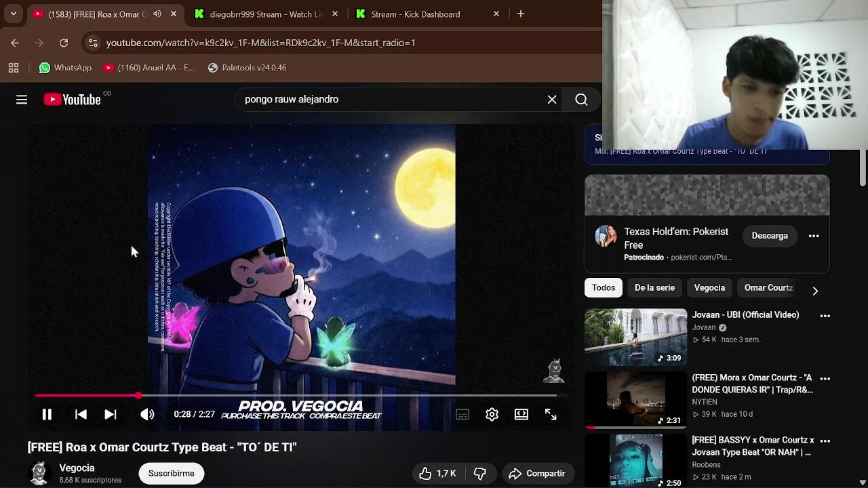Open the Vegocia channel name link
This screenshot has width=868, height=488.
tap(77, 468)
